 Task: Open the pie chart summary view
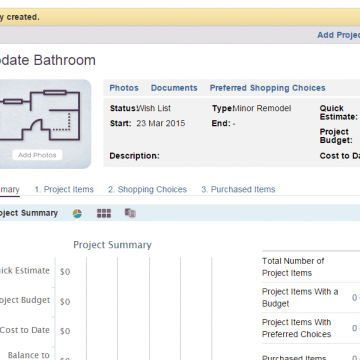[77, 213]
